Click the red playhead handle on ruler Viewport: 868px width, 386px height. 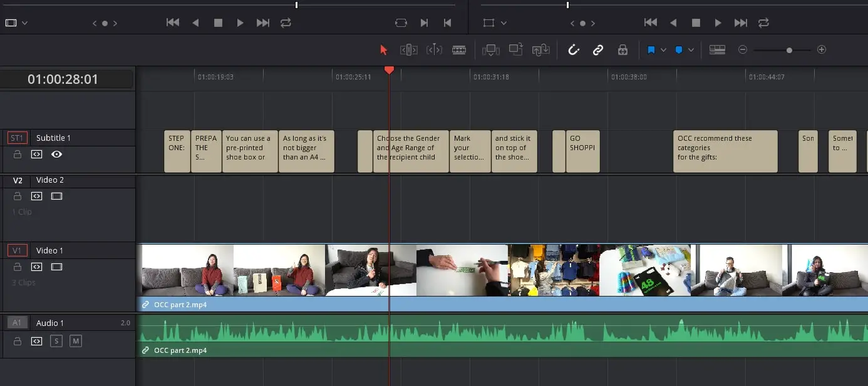[x=389, y=70]
